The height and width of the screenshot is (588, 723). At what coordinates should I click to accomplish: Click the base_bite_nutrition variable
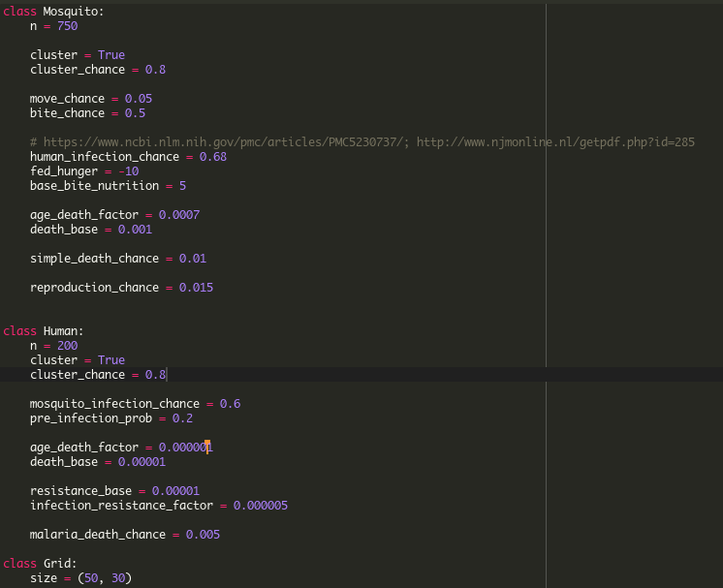94,186
